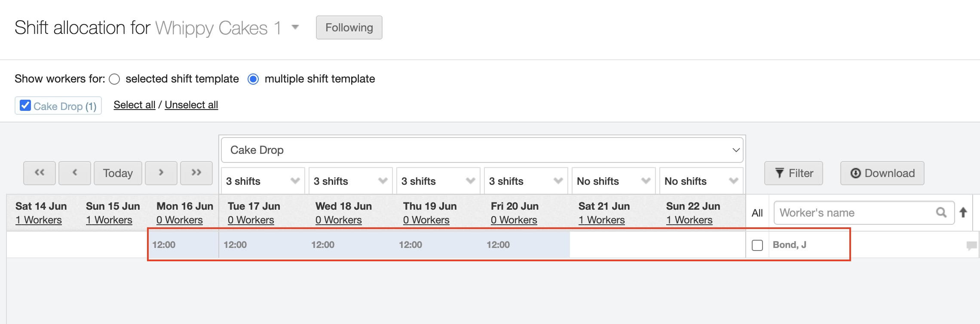The image size is (980, 324).
Task: Open the Cake Drop template dropdown
Action: 482,150
